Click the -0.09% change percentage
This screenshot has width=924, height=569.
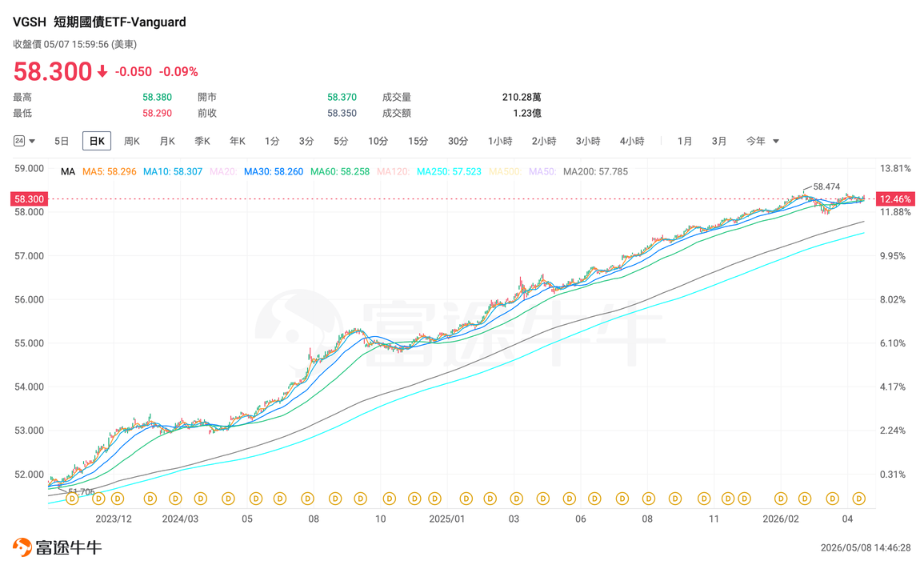(x=178, y=71)
